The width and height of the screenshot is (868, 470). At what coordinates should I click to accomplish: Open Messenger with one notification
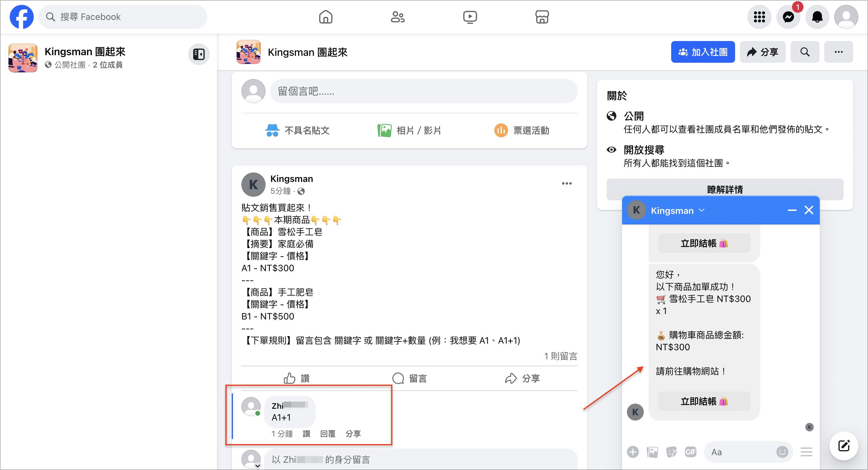pyautogui.click(x=788, y=17)
